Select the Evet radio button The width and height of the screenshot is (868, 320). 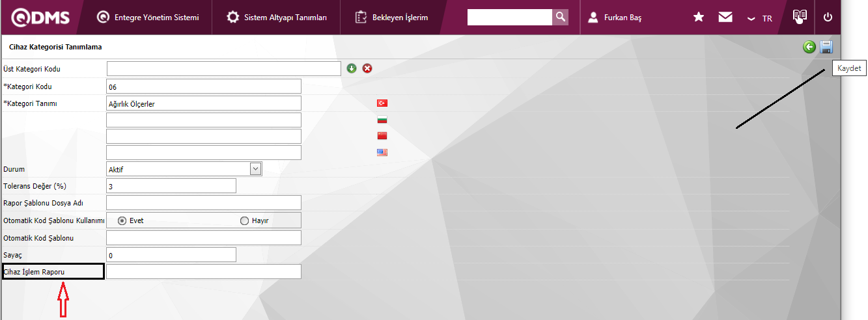[122, 220]
